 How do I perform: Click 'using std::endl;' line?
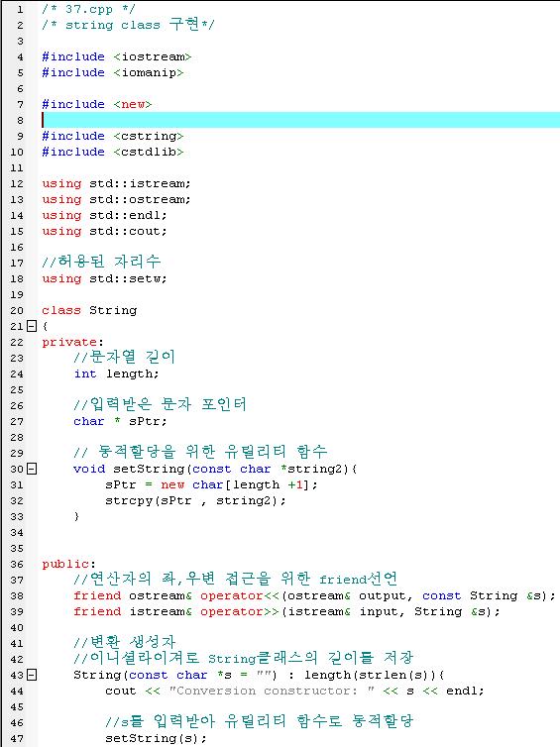104,215
